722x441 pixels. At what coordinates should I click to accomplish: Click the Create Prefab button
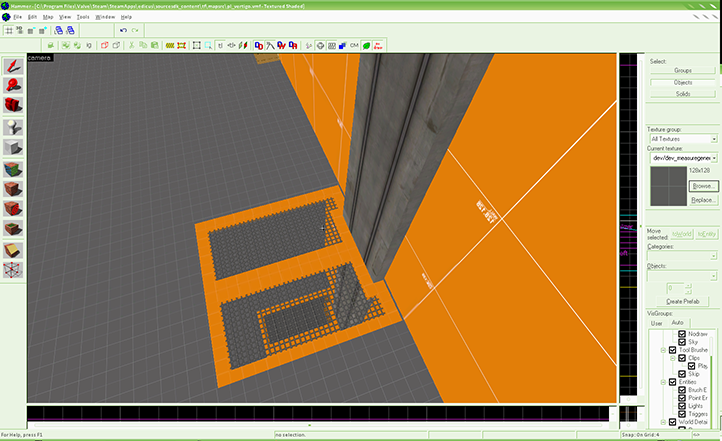tap(682, 302)
